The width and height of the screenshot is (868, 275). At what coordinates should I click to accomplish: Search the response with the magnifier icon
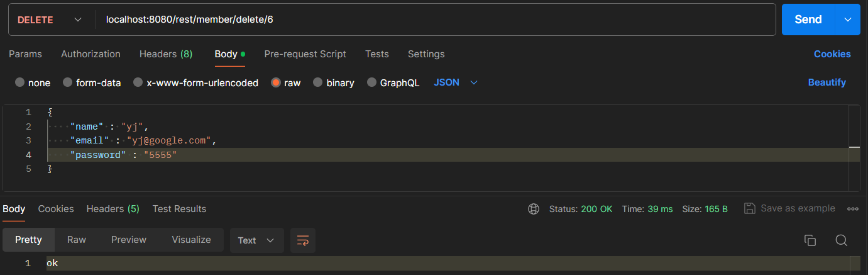842,240
